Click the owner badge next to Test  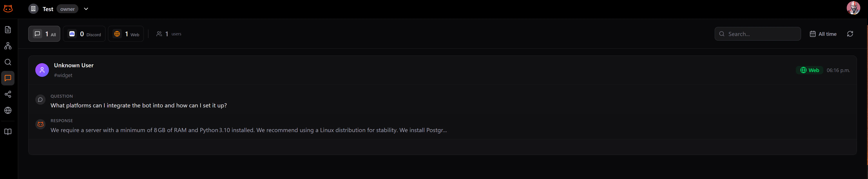click(x=67, y=9)
